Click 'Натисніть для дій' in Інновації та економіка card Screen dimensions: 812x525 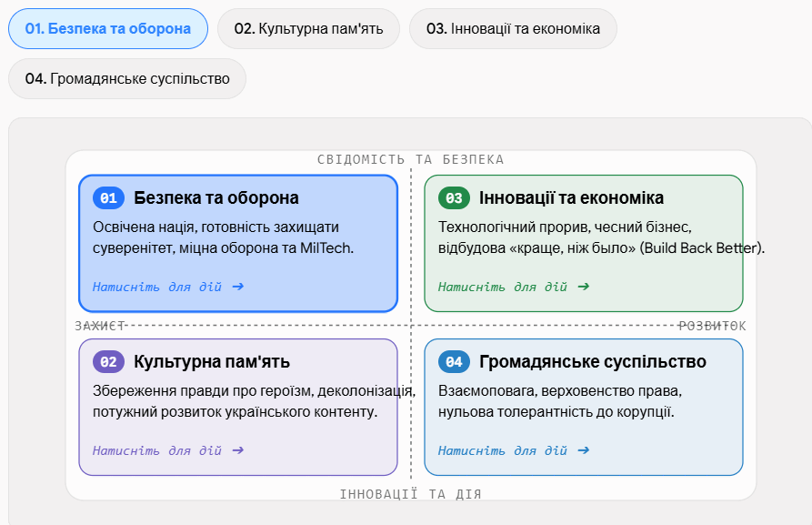pos(503,287)
